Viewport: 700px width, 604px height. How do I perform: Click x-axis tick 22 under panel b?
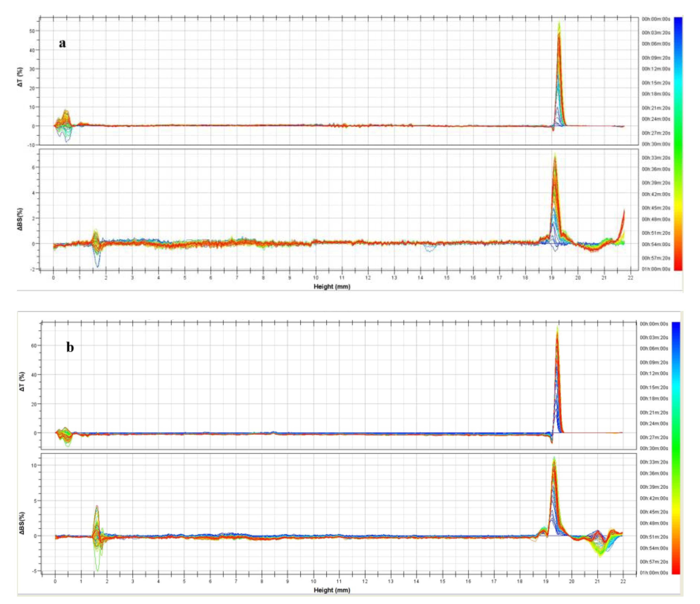coord(623,581)
